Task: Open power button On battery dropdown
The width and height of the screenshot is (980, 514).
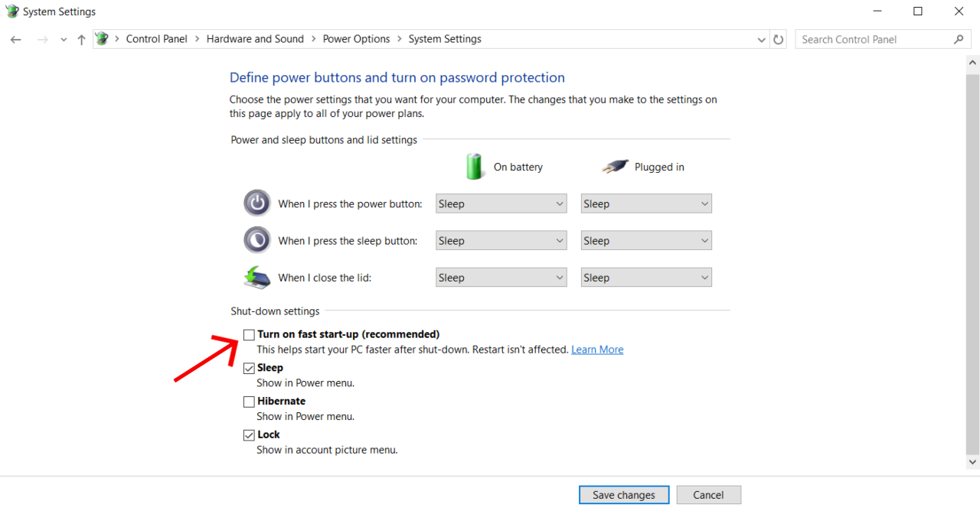Action: tap(501, 203)
